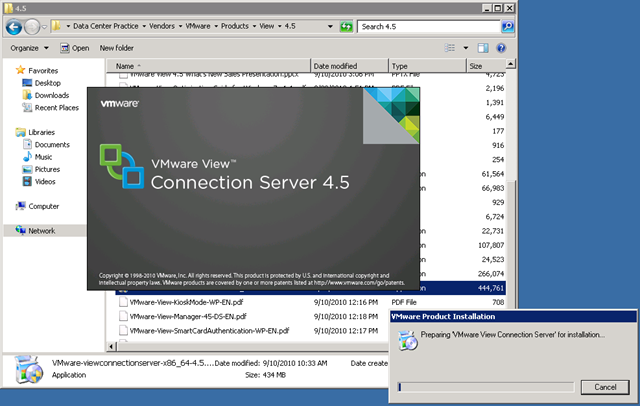640x406 pixels.
Task: Select VMware breadcrumb segment
Action: [198, 26]
